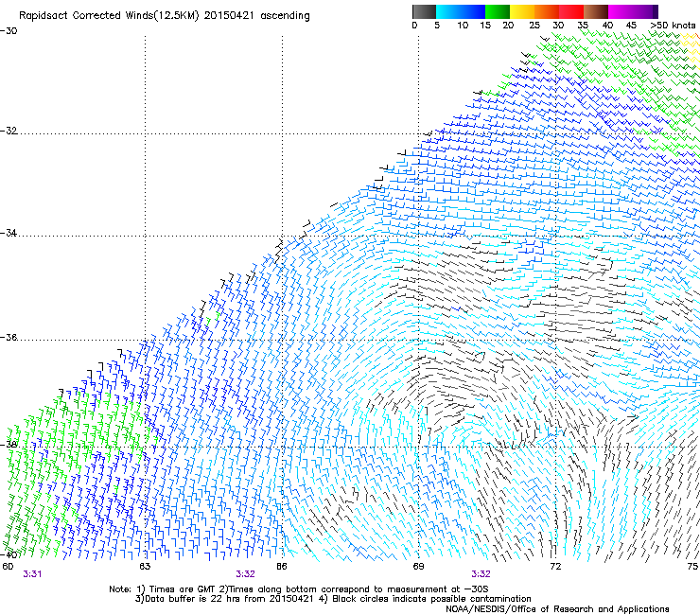Click the purple '3:32' time stamp near longitude 69
700x615 pixels.
point(481,574)
